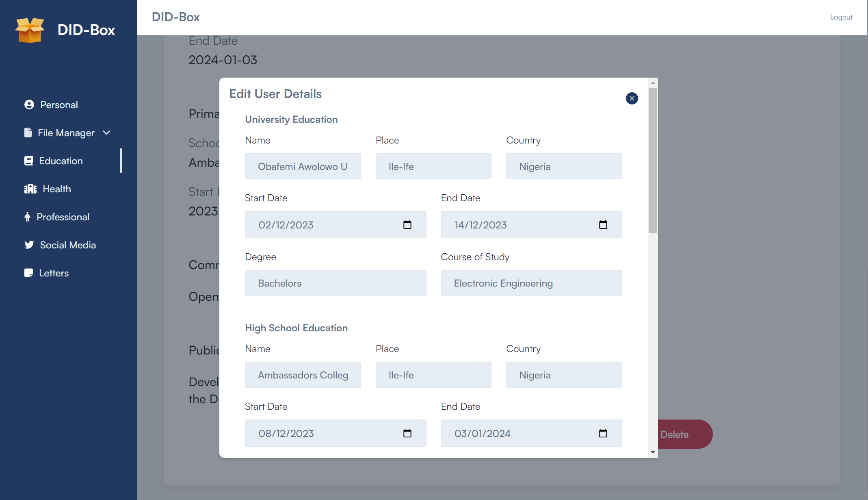Close the Edit User Details dialog
This screenshot has height=500, width=868.
click(x=632, y=98)
